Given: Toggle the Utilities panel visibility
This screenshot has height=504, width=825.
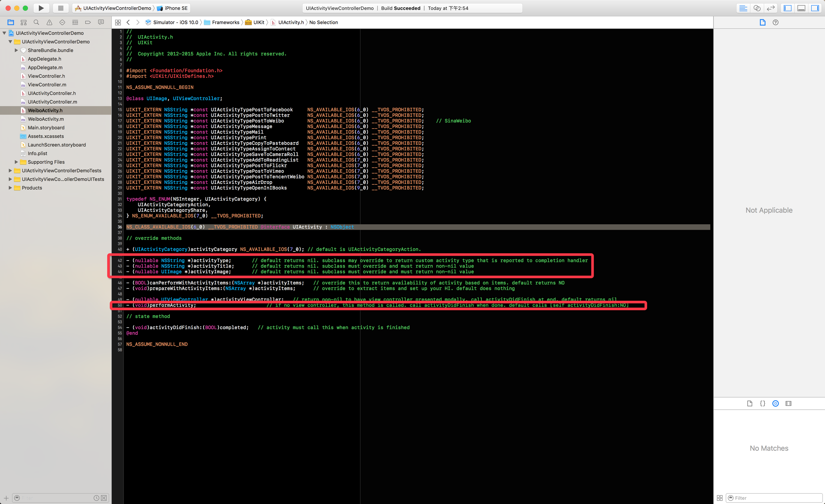Looking at the screenshot, I should click(815, 8).
